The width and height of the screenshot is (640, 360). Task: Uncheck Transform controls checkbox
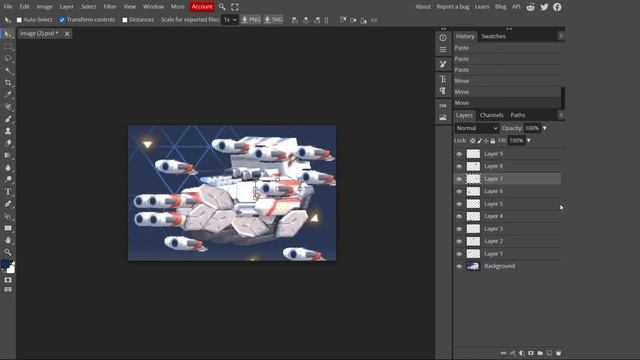click(62, 20)
